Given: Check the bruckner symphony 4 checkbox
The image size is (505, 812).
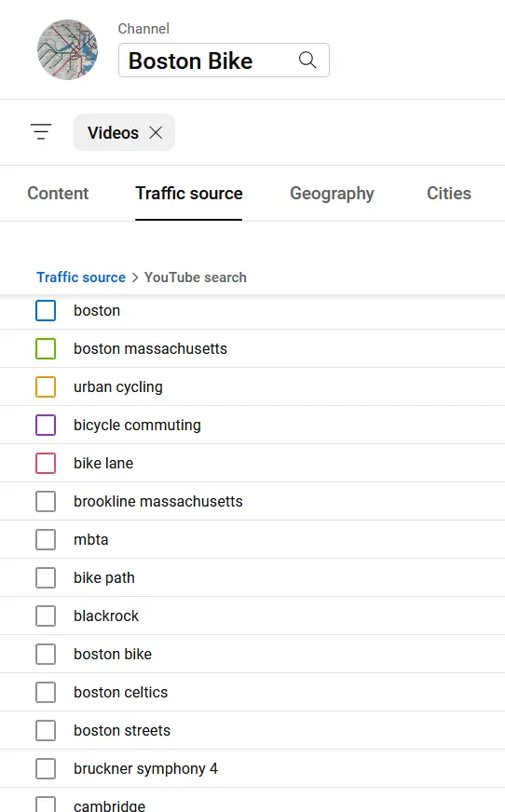Looking at the screenshot, I should [46, 769].
